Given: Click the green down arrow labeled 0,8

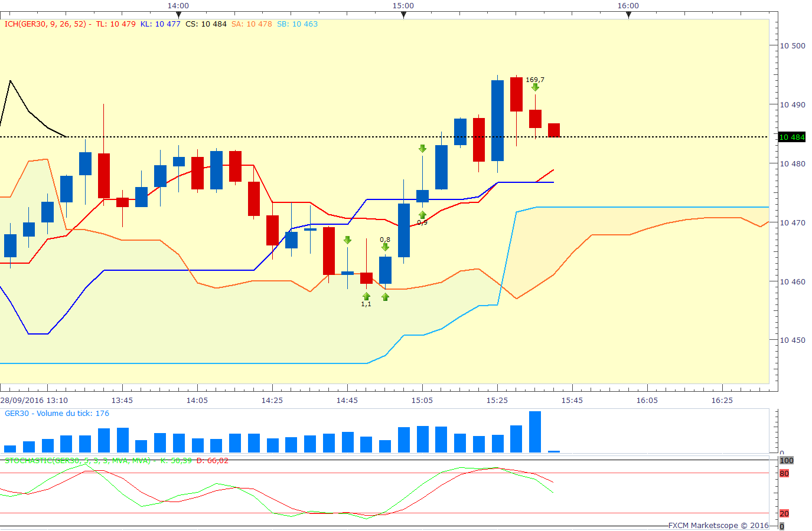Looking at the screenshot, I should [x=385, y=247].
